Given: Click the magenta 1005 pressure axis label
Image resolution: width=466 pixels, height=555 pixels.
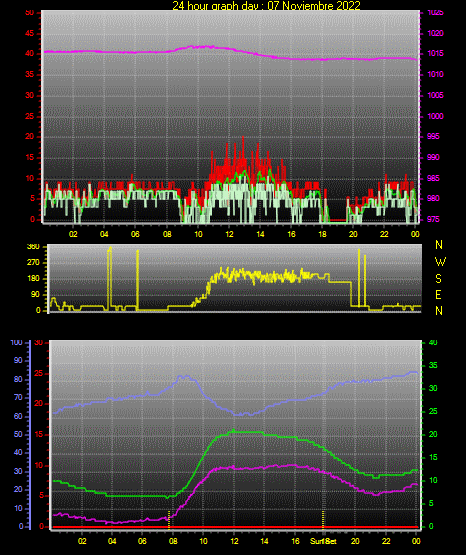Looking at the screenshot, I should (435, 95).
